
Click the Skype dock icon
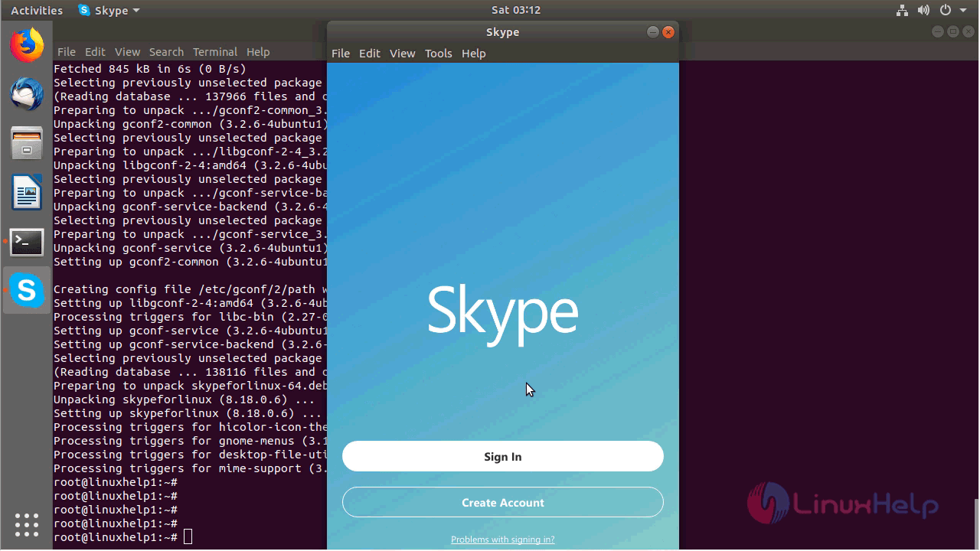[27, 291]
